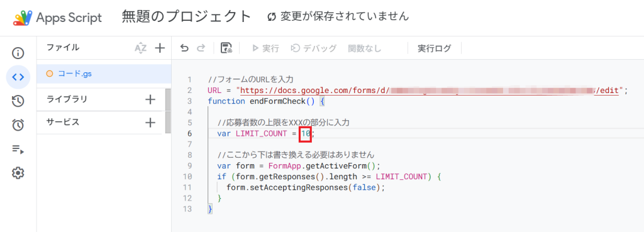Click FormApp.getActiveForm() on line 9
The height and width of the screenshot is (232, 644).
pos(322,166)
